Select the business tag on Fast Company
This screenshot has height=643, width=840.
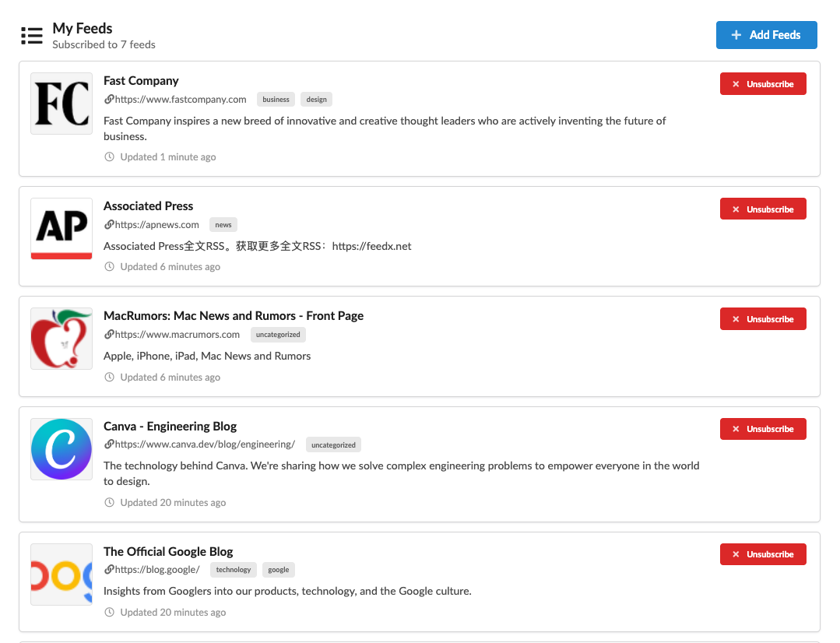click(x=276, y=99)
